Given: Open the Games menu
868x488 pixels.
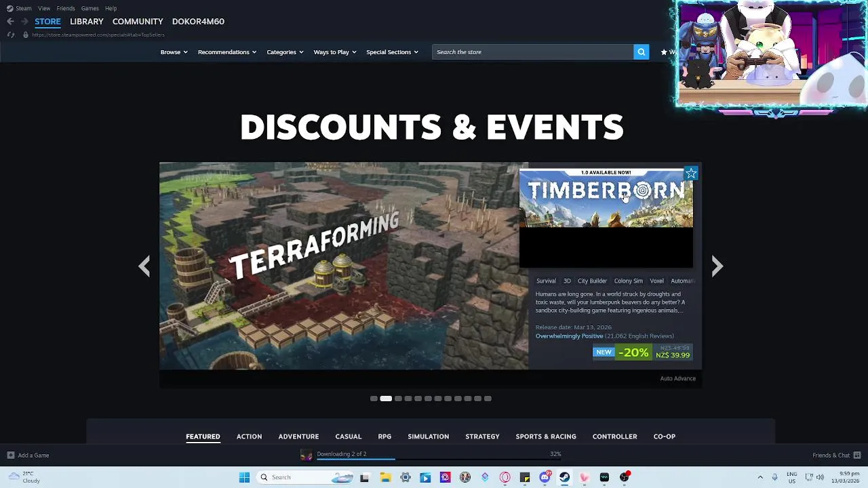Looking at the screenshot, I should (x=90, y=8).
